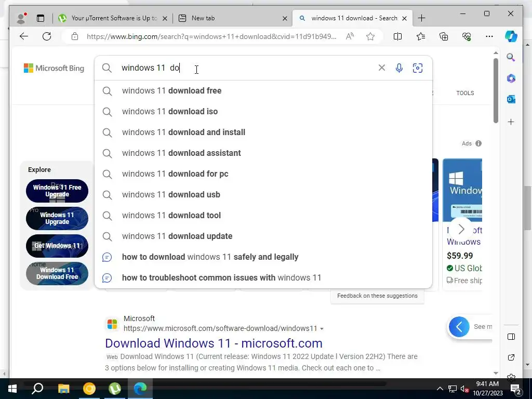This screenshot has width=532, height=399.
Task: Clear the Bing search box text
Action: 382,68
